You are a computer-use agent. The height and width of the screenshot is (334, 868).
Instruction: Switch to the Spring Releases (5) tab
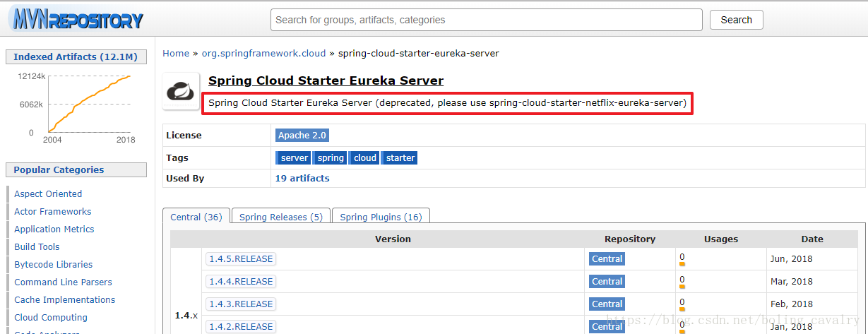pyautogui.click(x=280, y=217)
